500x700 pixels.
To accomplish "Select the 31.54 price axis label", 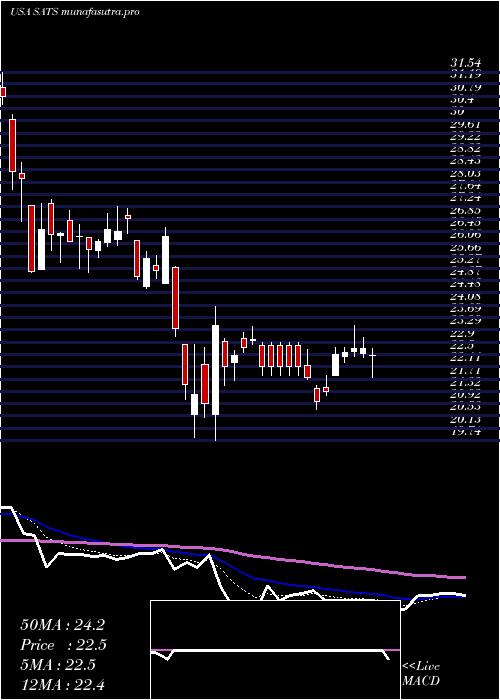I will tap(465, 63).
